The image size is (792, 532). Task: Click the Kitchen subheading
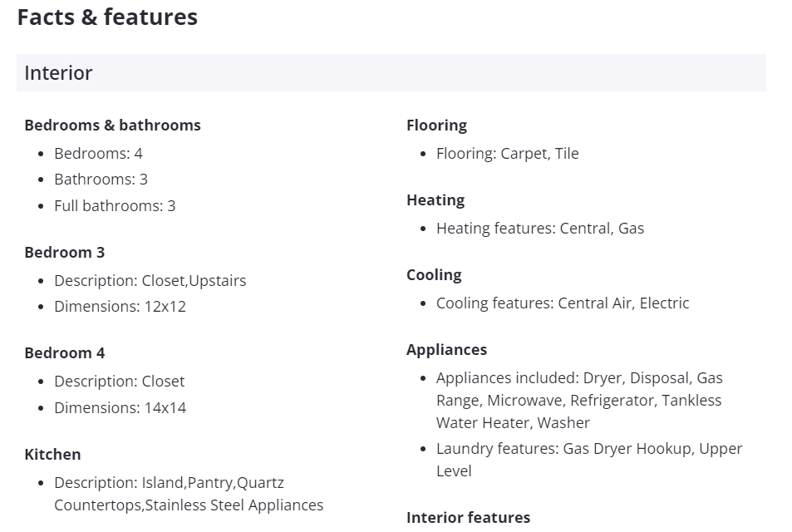pyautogui.click(x=52, y=455)
